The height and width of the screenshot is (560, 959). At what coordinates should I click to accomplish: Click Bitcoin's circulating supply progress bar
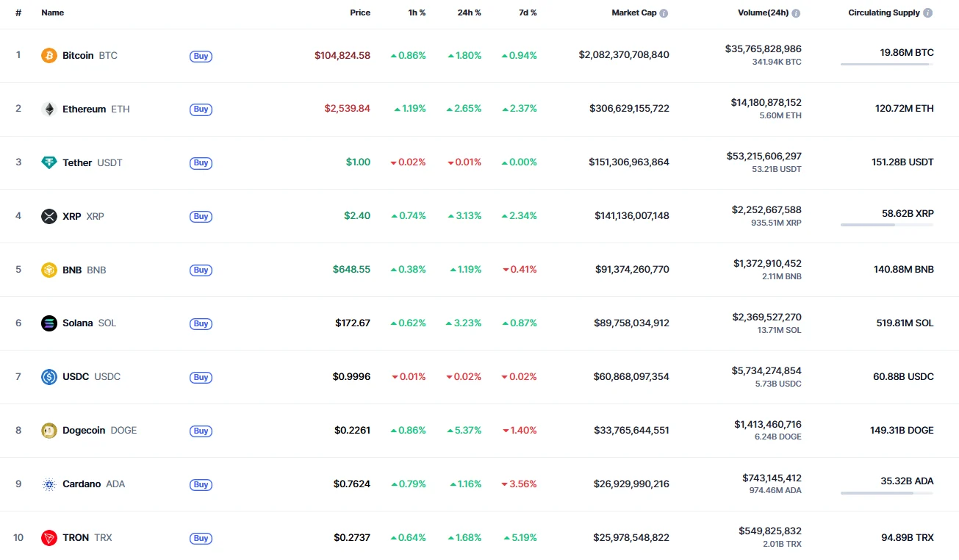887,65
